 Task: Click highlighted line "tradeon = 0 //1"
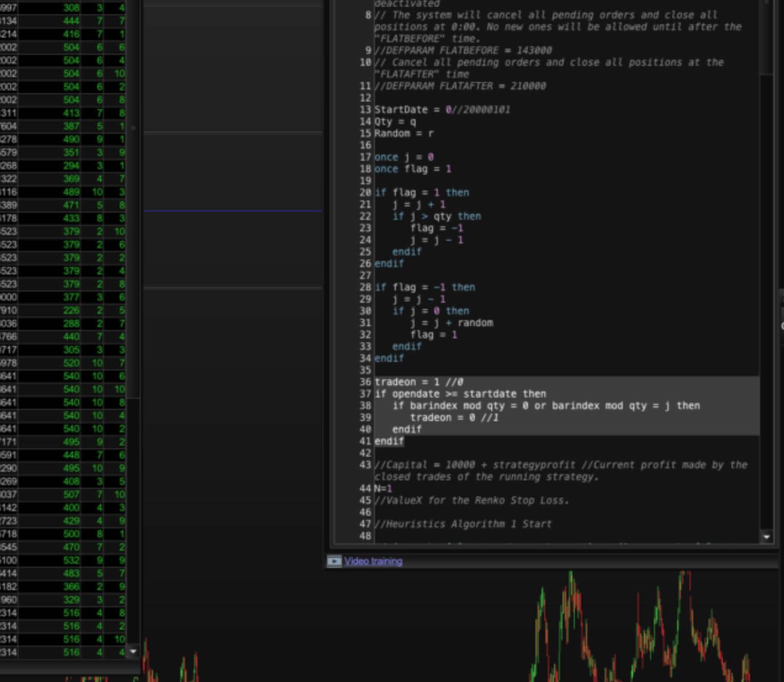tap(454, 417)
